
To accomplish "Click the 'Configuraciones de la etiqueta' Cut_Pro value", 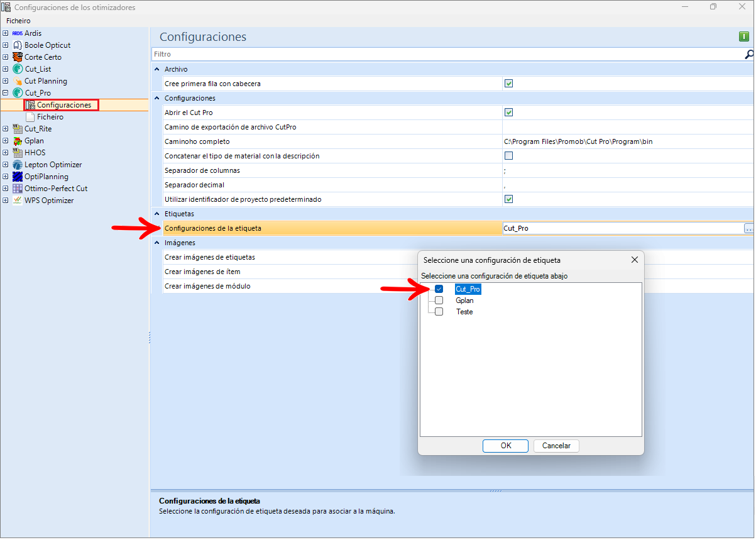I will tap(516, 229).
